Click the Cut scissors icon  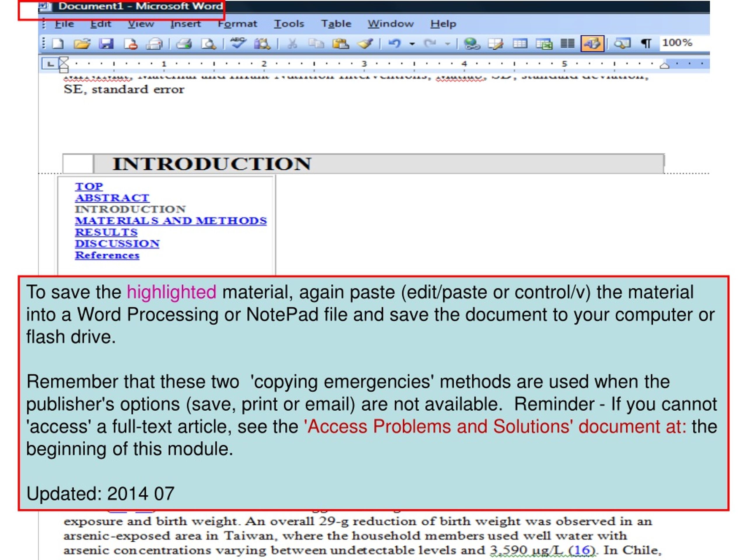click(292, 44)
